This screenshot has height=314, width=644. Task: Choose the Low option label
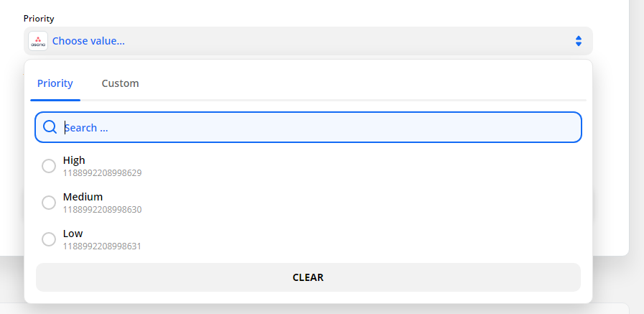[73, 234]
